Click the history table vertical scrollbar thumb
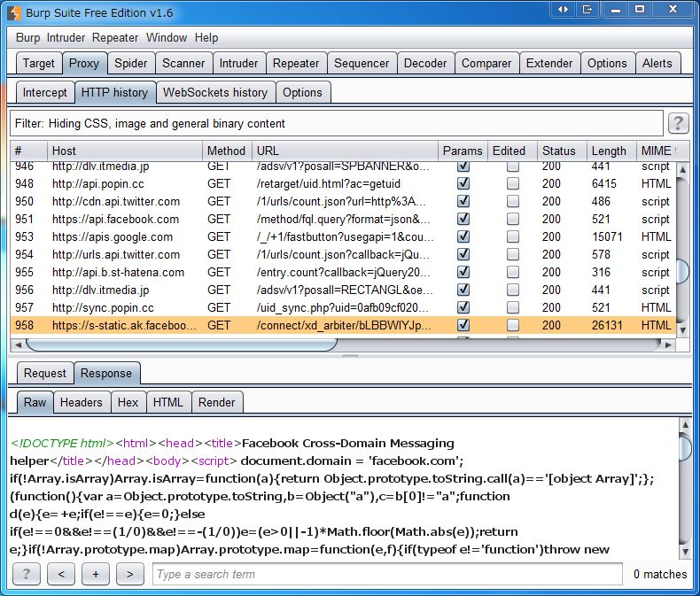Viewport: 700px width, 596px height. click(683, 271)
